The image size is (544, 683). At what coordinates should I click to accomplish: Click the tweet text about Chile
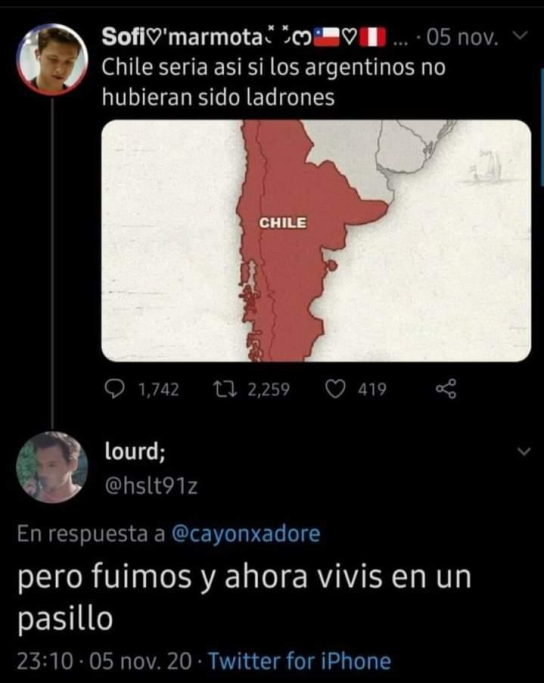[274, 82]
